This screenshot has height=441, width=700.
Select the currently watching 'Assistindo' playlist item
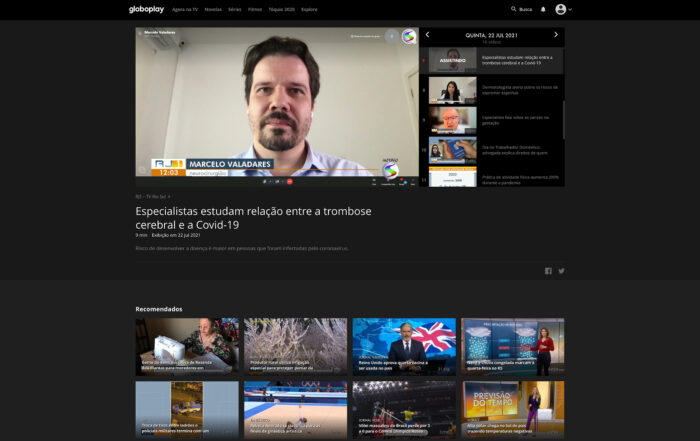(492, 60)
